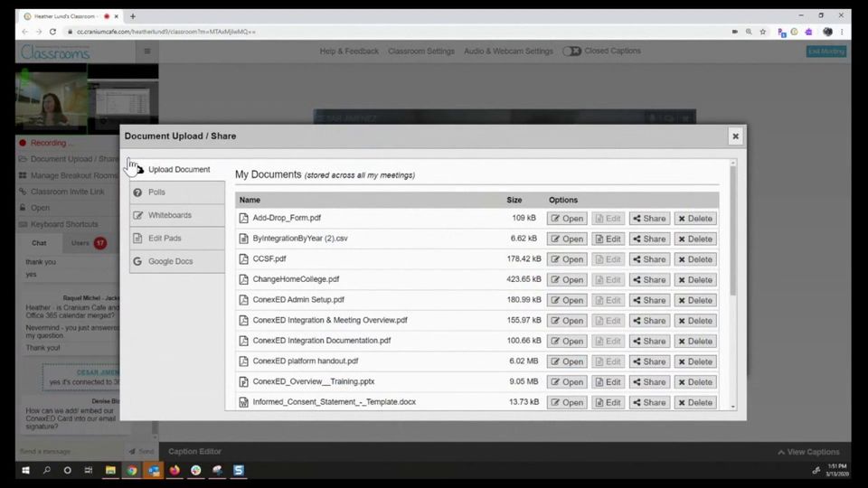Click Manage Breakout Rooms in sidebar

pos(69,175)
